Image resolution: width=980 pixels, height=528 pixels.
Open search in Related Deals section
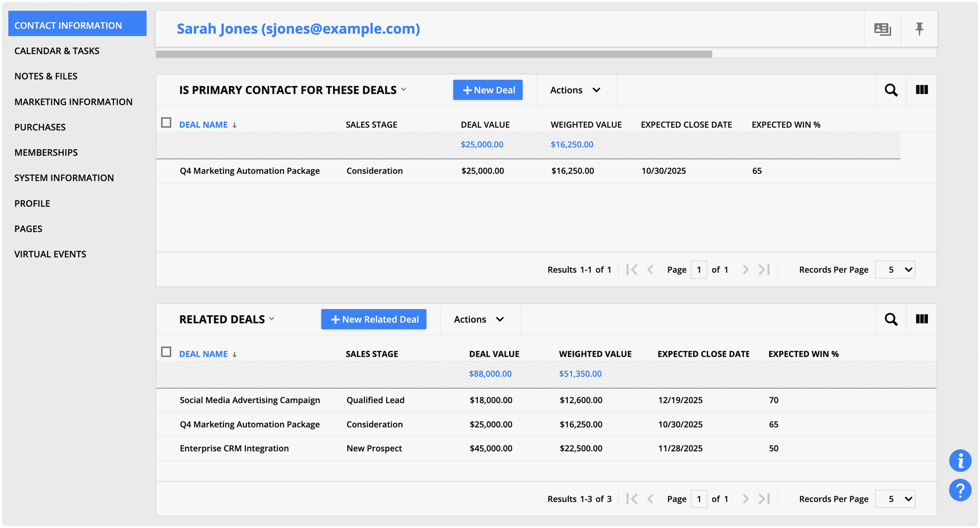point(891,319)
